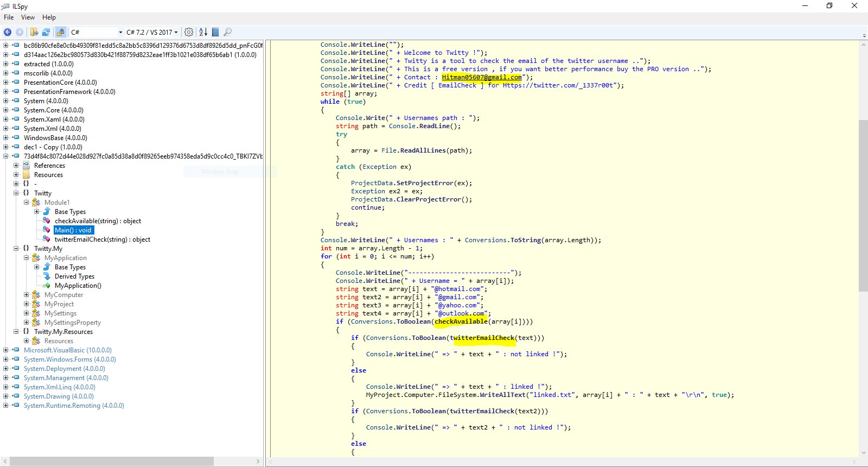Image resolution: width=868 pixels, height=467 pixels.
Task: Select the MyApplication() constructor
Action: click(x=78, y=286)
